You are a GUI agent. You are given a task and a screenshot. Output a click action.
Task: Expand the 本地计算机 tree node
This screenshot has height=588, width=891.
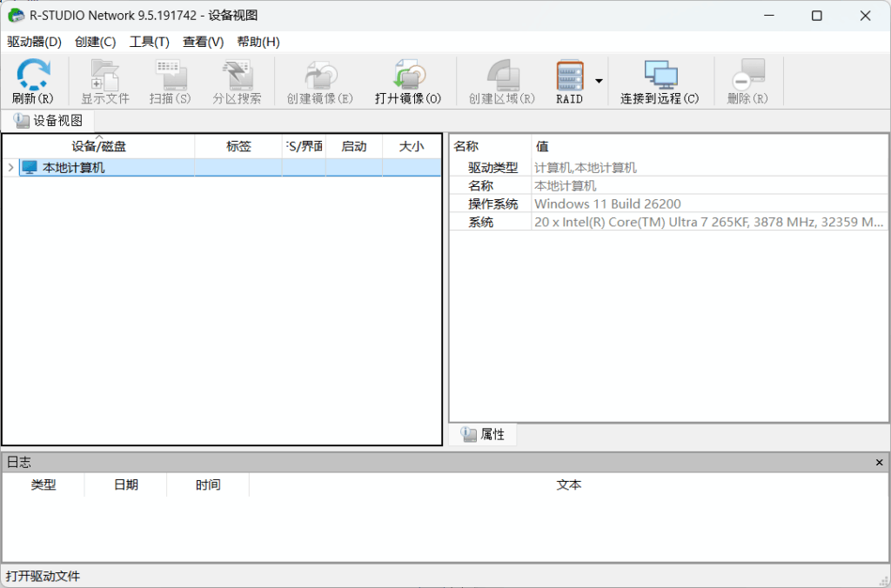[10, 166]
